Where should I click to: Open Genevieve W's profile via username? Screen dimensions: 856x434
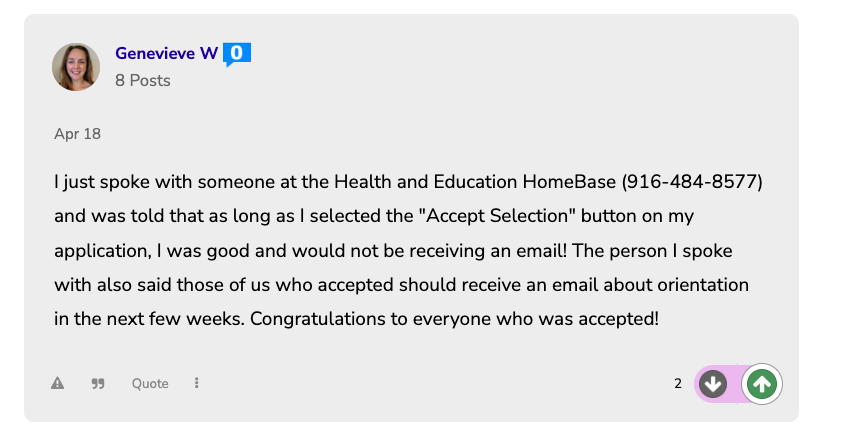tap(166, 54)
